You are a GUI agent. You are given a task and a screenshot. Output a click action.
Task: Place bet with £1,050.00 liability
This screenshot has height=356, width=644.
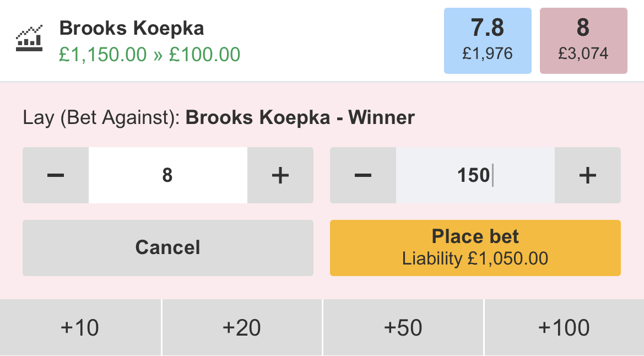pyautogui.click(x=475, y=248)
